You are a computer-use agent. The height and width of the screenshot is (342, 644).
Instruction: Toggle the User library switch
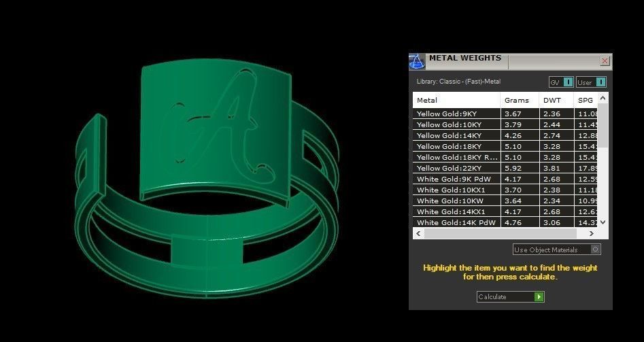591,82
